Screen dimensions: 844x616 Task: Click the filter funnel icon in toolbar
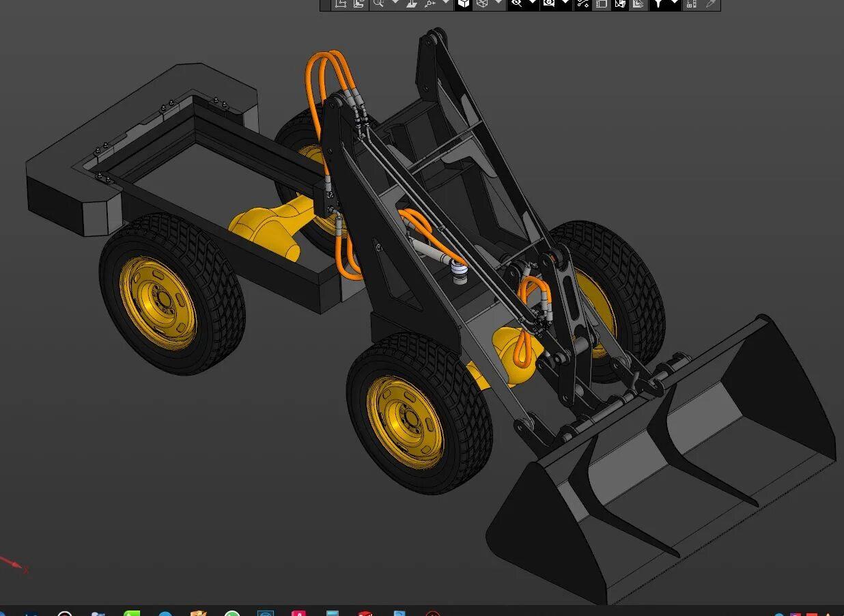point(658,3)
